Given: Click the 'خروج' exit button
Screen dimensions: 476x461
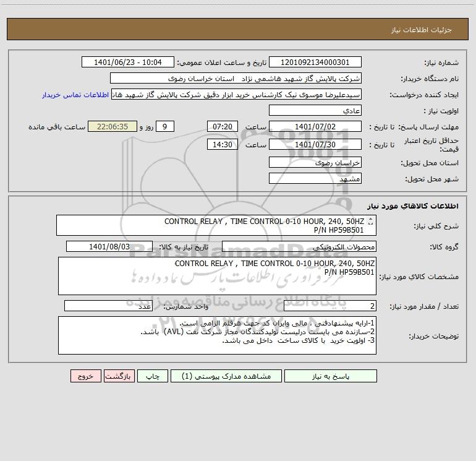Looking at the screenshot, I should (x=85, y=376).
